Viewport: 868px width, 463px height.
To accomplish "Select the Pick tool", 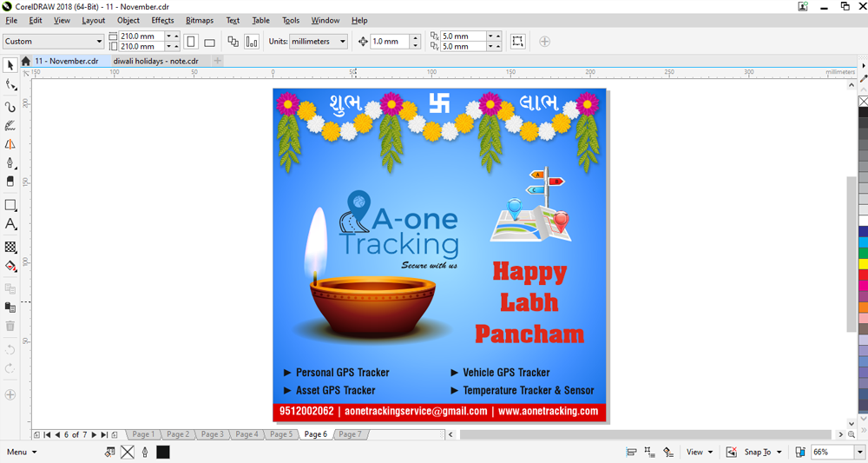I will coord(10,65).
